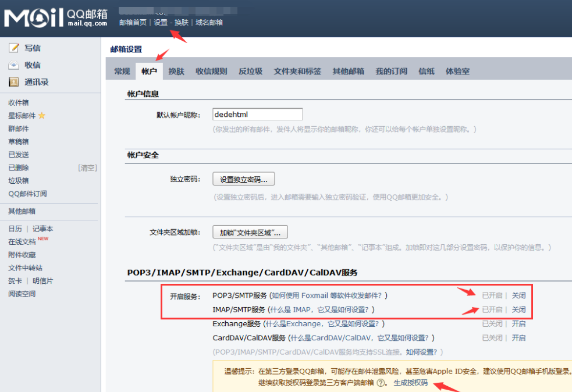Image resolution: width=572 pixels, height=392 pixels.
Task: Open 阅读空间 in the sidebar
Action: (x=22, y=294)
